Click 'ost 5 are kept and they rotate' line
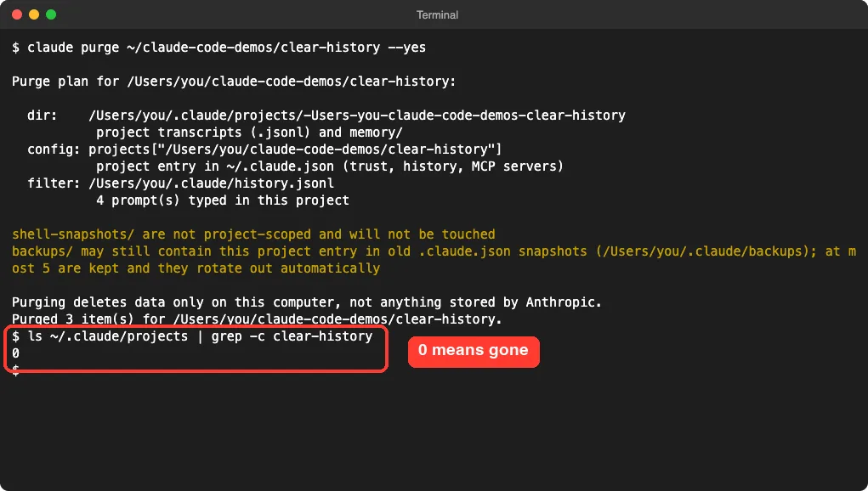Image resolution: width=868 pixels, height=491 pixels. click(x=196, y=268)
